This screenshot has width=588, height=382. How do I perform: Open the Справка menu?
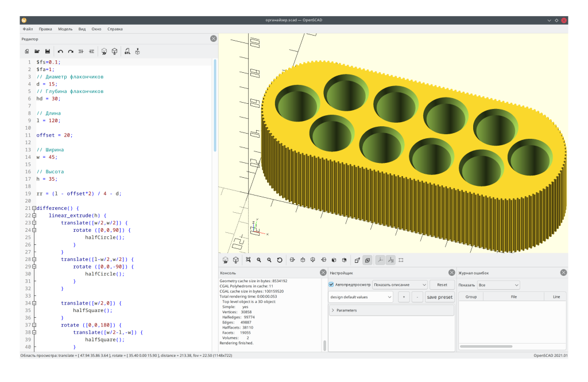tap(115, 29)
